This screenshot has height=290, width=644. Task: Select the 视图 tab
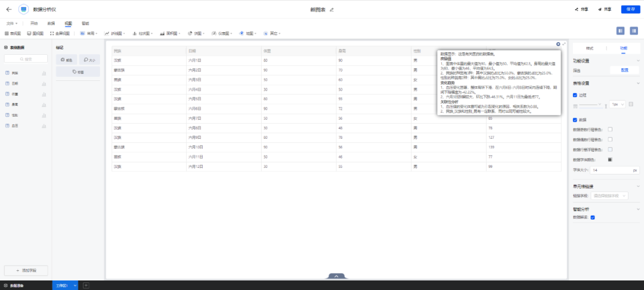click(68, 24)
